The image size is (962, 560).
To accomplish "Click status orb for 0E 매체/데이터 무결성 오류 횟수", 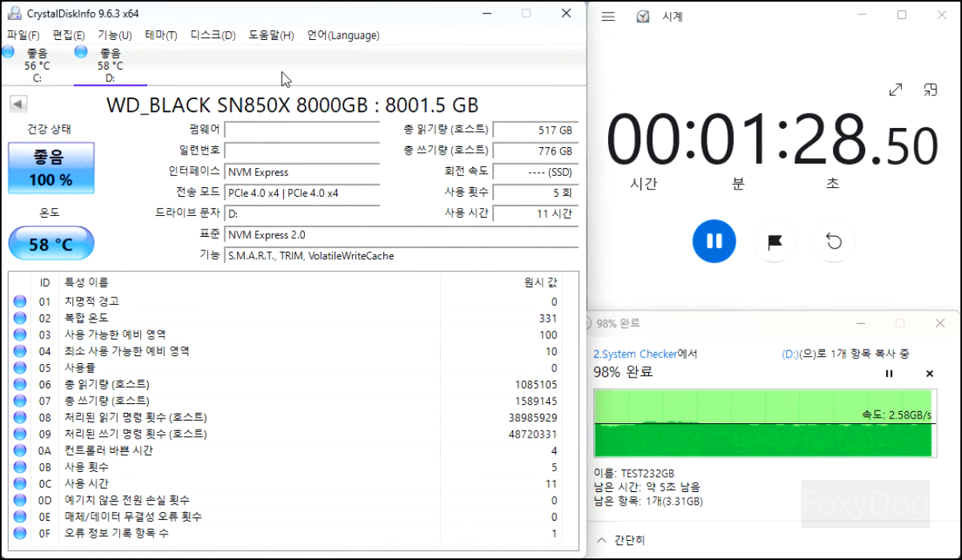I will [20, 517].
